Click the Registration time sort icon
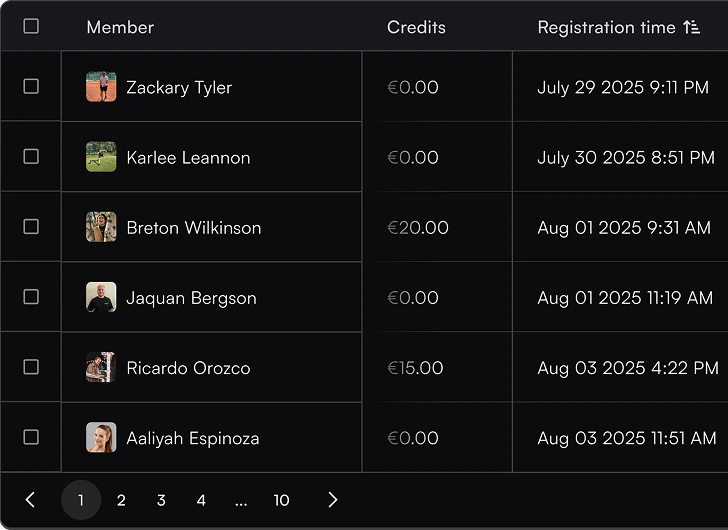728x530 pixels. (x=692, y=27)
